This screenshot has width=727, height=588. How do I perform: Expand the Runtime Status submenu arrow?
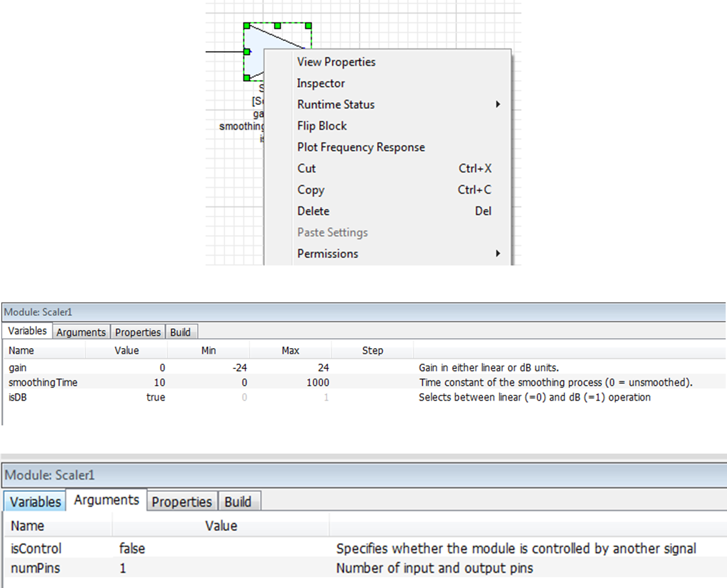[498, 105]
